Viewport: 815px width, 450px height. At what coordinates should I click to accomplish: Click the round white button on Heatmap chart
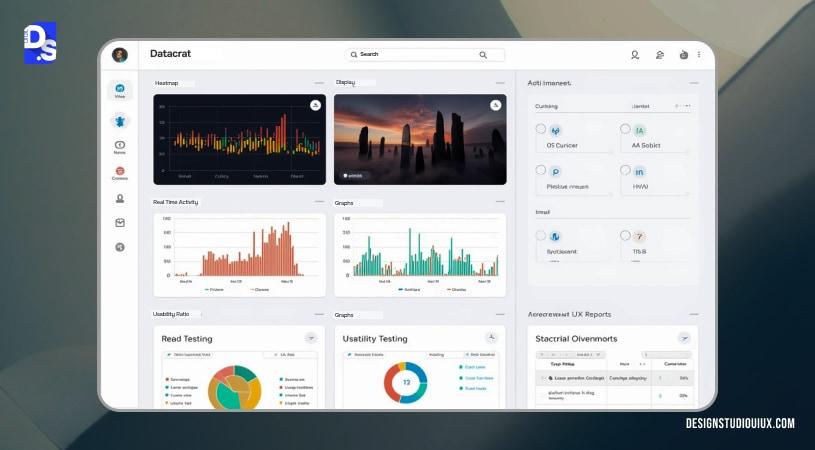point(315,105)
